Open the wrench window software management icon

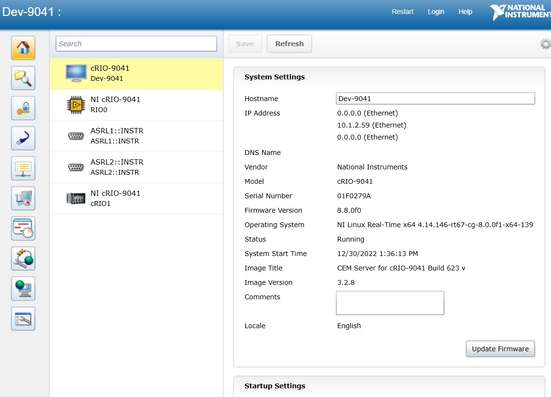(x=23, y=319)
